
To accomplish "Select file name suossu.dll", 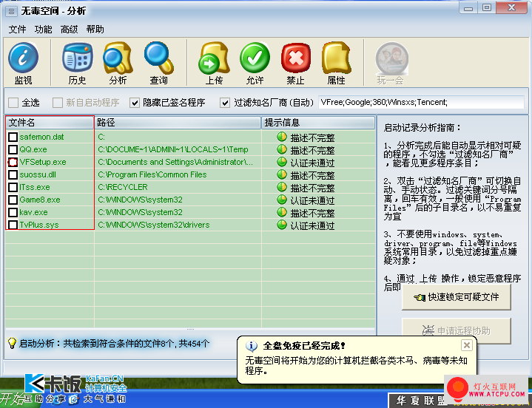I will tap(38, 174).
